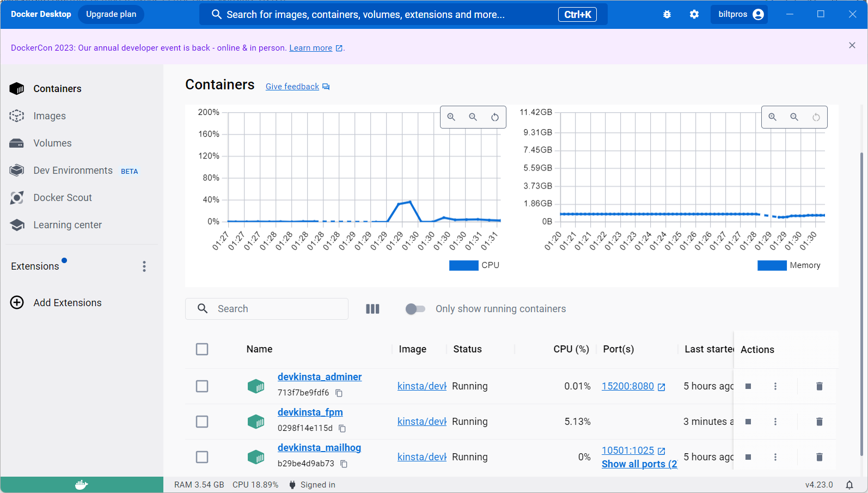The image size is (868, 493).
Task: Check the select-all containers checkbox
Action: tap(202, 349)
